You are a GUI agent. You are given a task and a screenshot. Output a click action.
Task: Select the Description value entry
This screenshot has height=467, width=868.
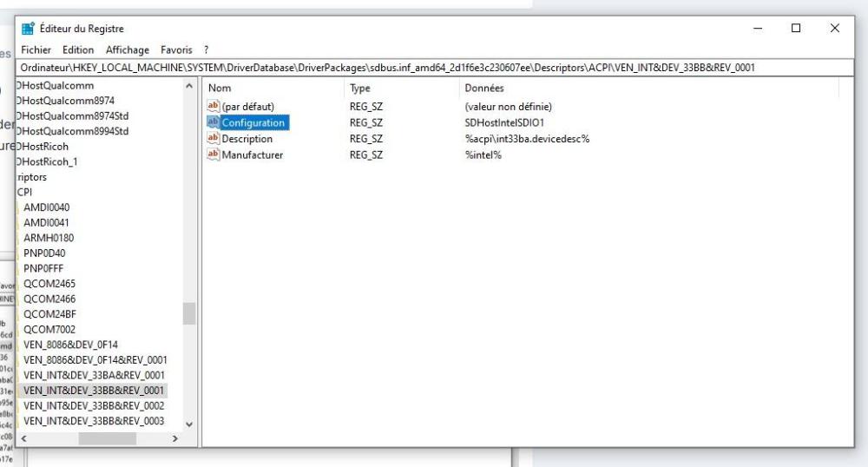[x=247, y=139]
